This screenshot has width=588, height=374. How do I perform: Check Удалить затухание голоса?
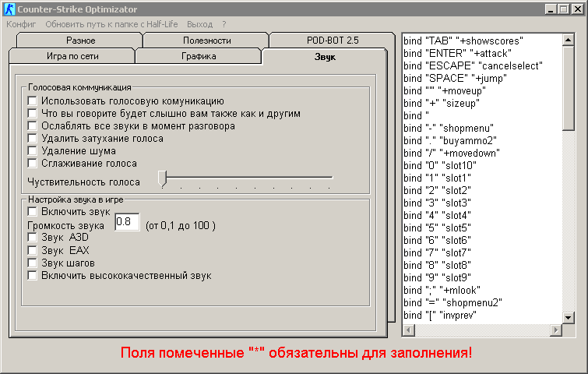coord(32,138)
